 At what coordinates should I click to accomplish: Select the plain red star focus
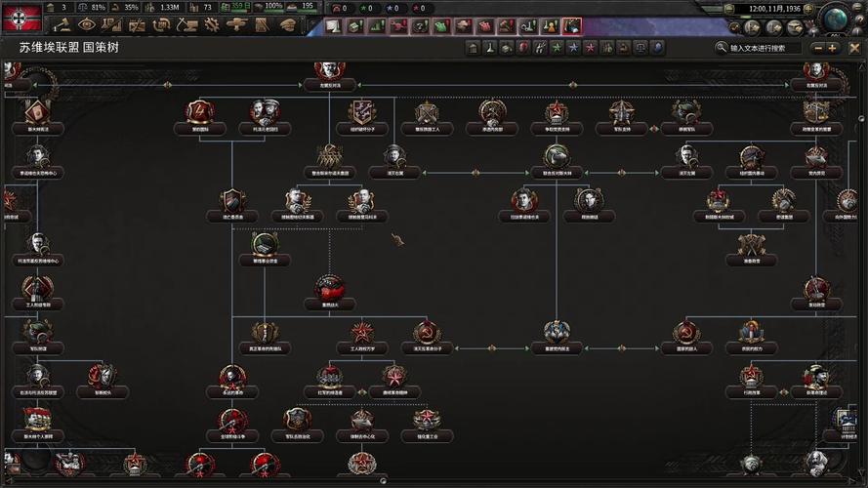tap(362, 333)
